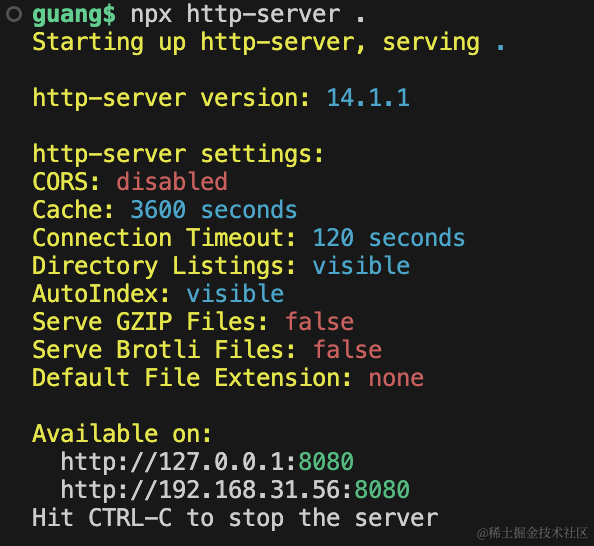Click the terminal prompt circle indicator
The image size is (594, 546).
[14, 14]
